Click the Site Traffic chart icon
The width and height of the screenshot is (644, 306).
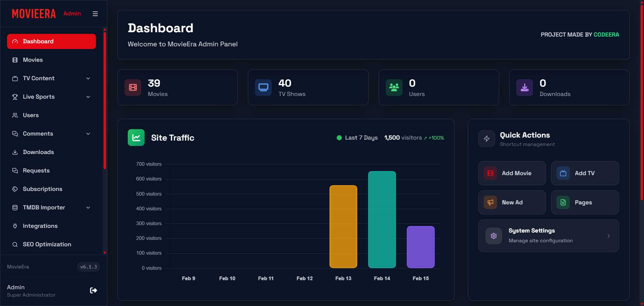136,138
